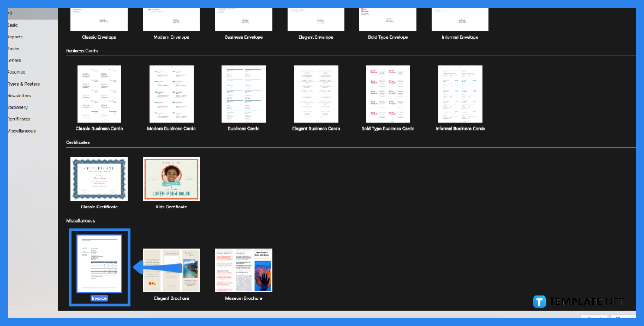Open the Modern Business Cards template
The image size is (644, 326).
171,94
